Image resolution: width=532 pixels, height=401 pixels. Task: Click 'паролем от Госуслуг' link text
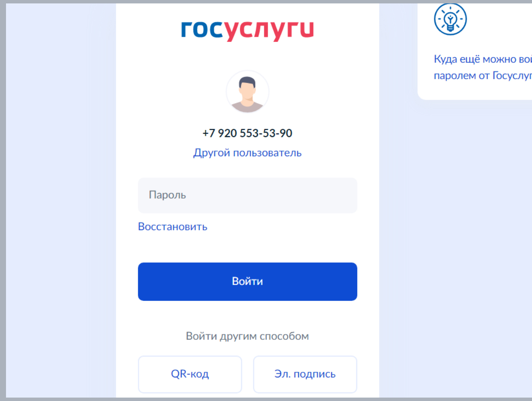click(483, 76)
